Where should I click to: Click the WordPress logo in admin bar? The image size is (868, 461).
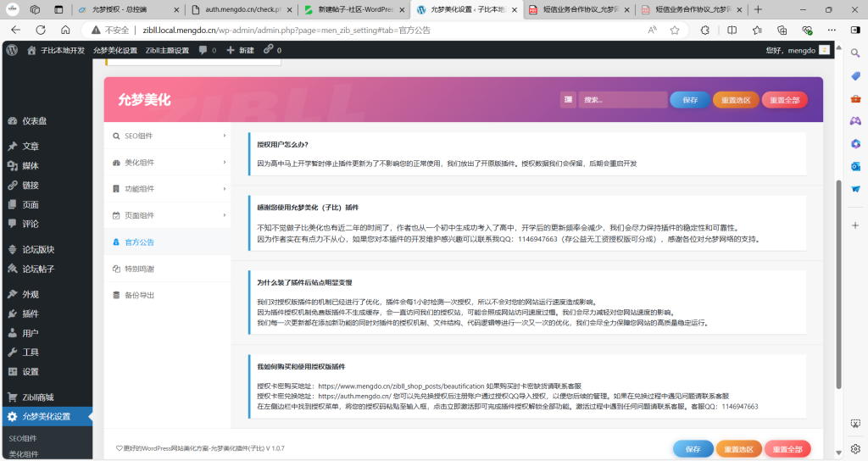click(x=12, y=50)
